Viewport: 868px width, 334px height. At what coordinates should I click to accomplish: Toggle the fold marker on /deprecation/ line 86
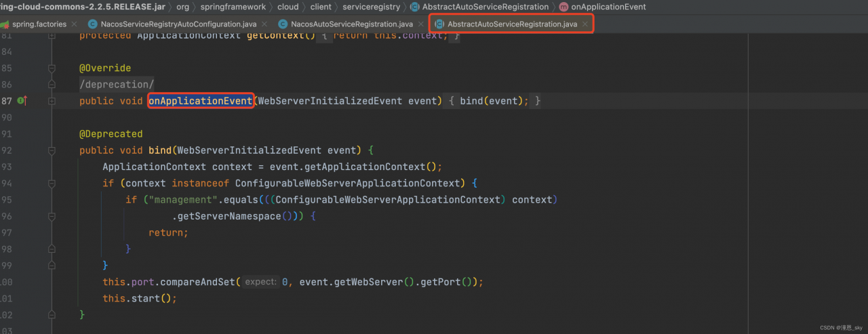[52, 85]
